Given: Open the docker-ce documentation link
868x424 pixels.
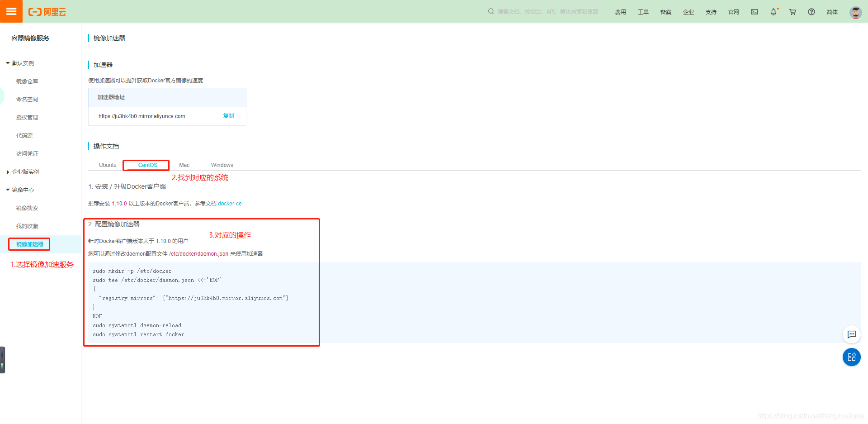Looking at the screenshot, I should pos(230,204).
